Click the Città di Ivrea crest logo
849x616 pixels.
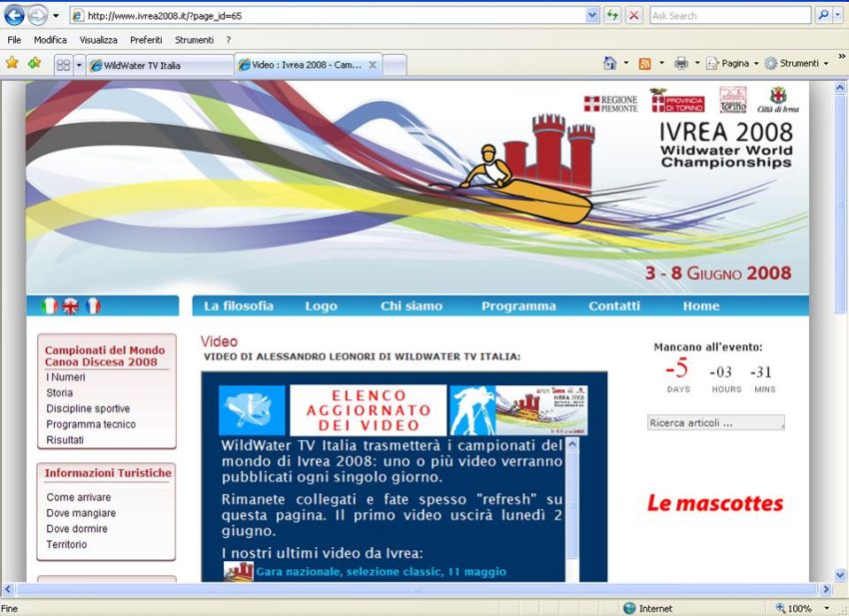[778, 100]
